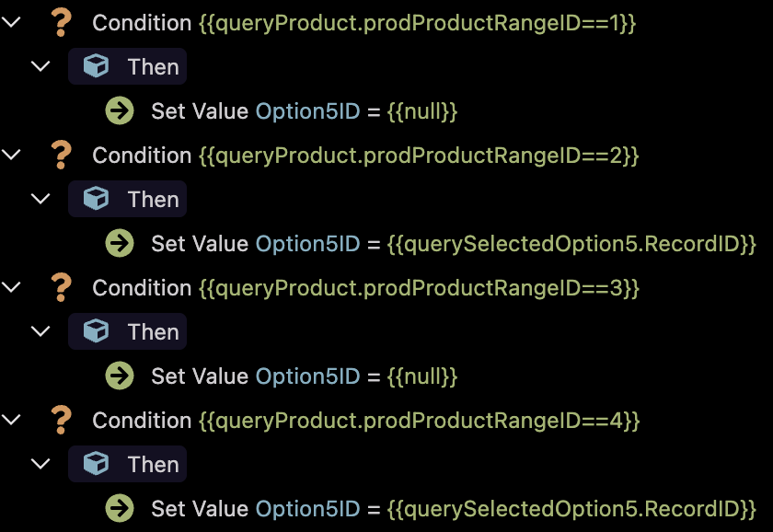Collapse the ProductRangeID==3 condition chevron
This screenshot has width=773, height=532.
(11, 287)
